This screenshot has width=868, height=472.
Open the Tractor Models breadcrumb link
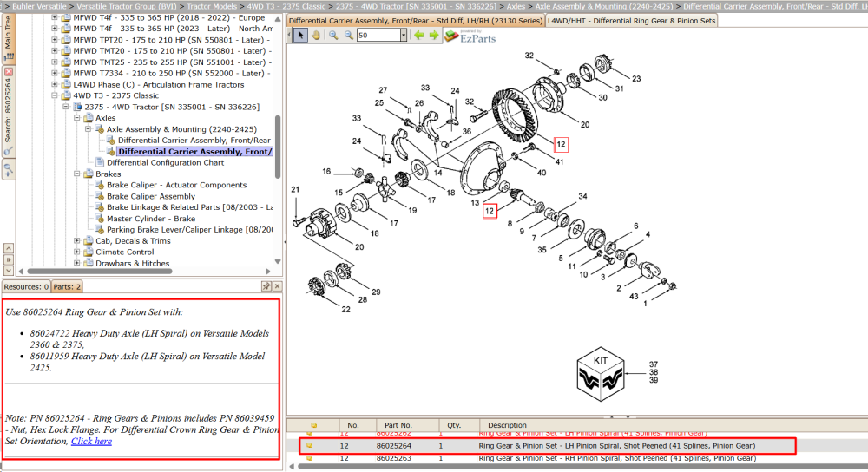pyautogui.click(x=212, y=6)
